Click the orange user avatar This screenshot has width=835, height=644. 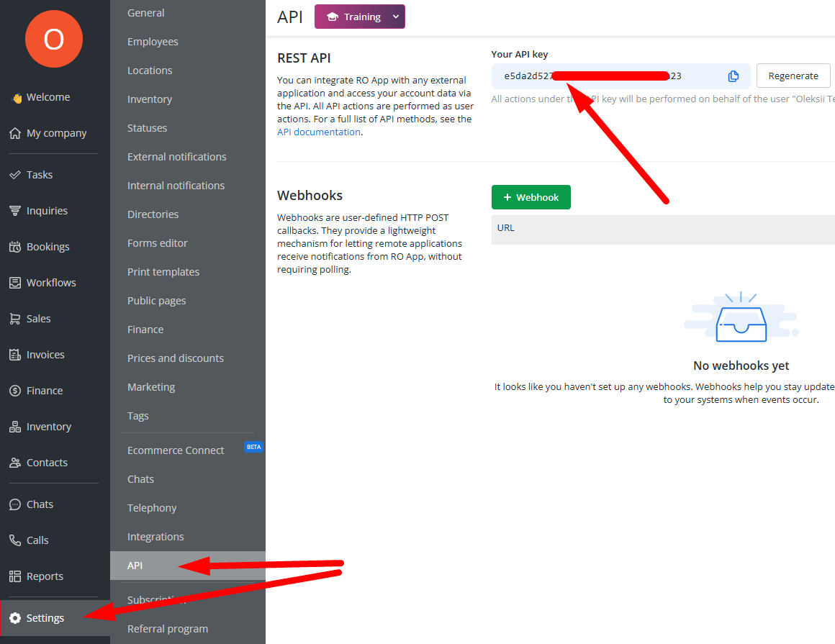pos(54,39)
